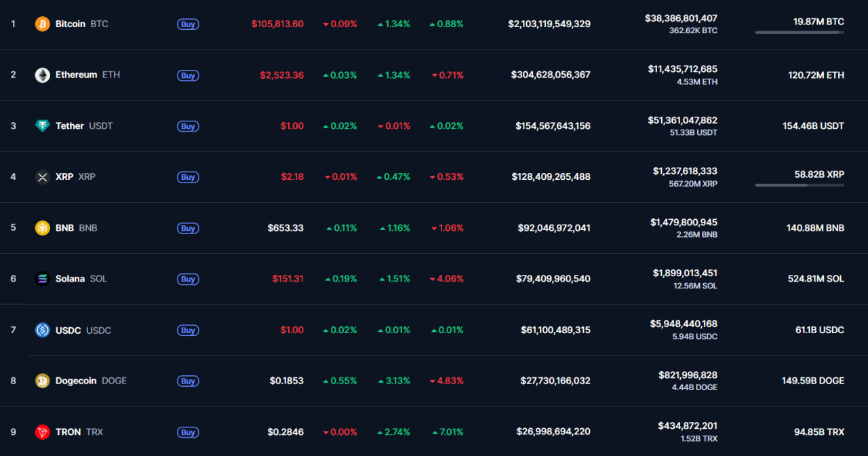868x456 pixels.
Task: Go to the Tether name link
Action: (70, 126)
